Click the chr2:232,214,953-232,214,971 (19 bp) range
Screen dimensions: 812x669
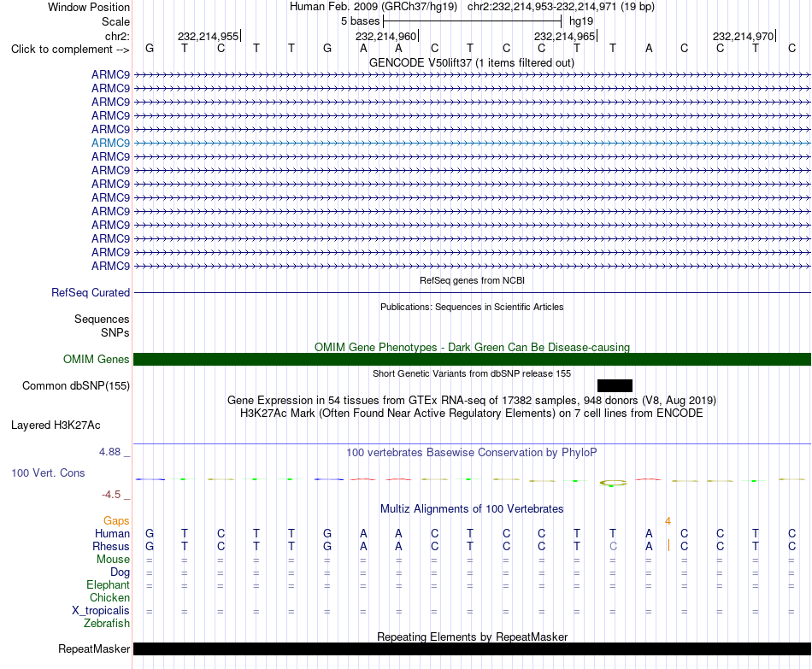(x=561, y=7)
